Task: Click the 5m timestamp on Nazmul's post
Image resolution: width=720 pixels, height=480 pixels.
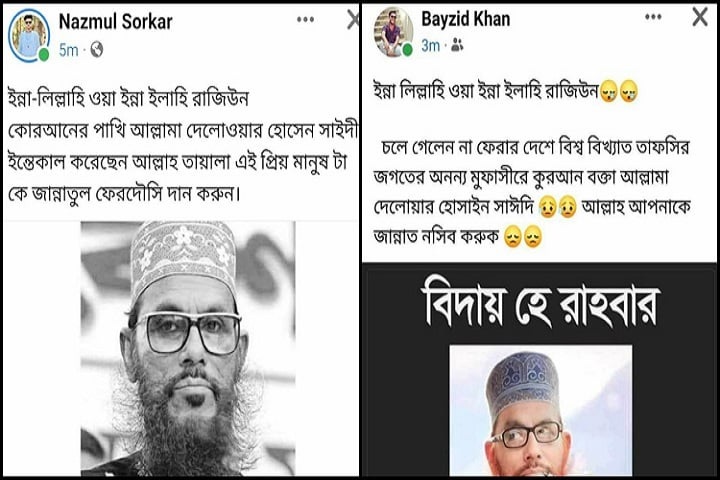Action: point(68,50)
